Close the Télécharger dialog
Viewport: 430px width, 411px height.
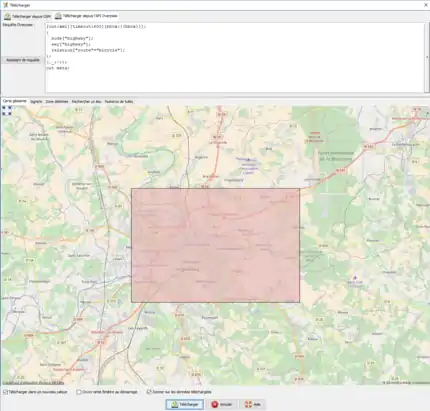pos(426,5)
